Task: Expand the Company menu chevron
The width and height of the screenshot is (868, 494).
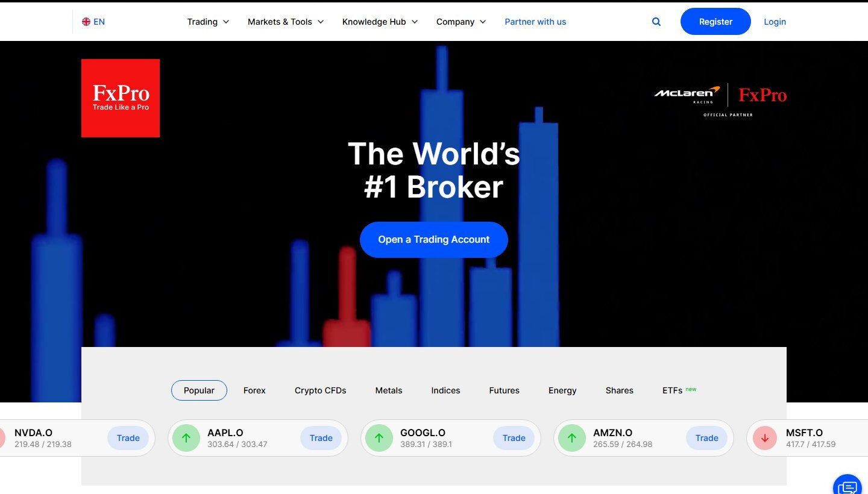Action: pos(483,22)
